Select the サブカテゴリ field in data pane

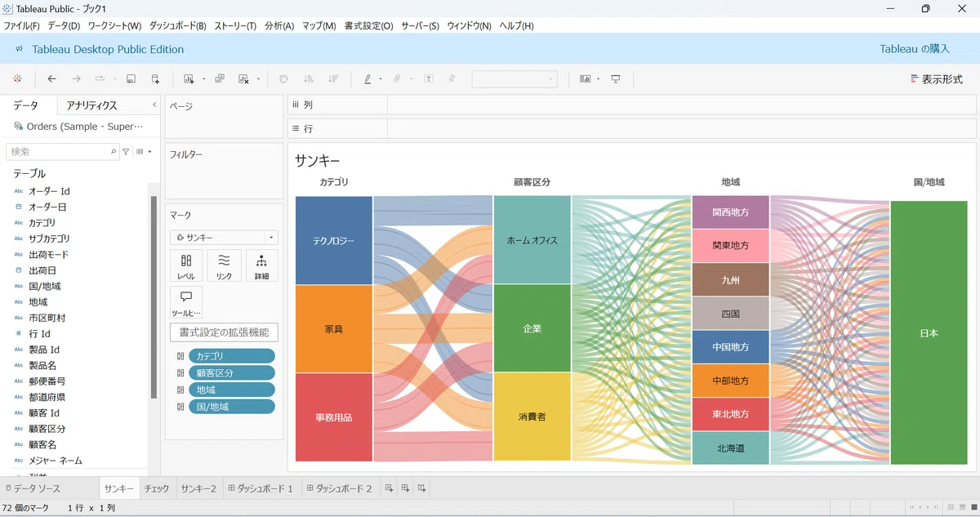(49, 238)
